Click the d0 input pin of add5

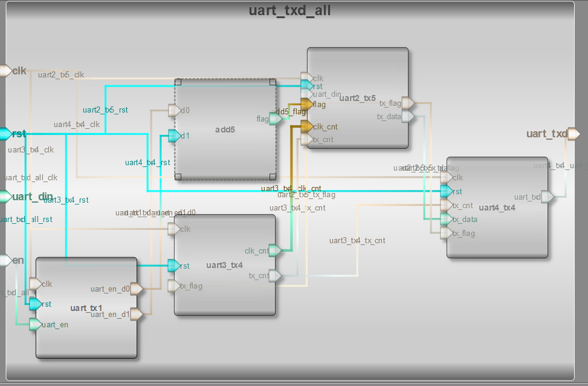[173, 110]
